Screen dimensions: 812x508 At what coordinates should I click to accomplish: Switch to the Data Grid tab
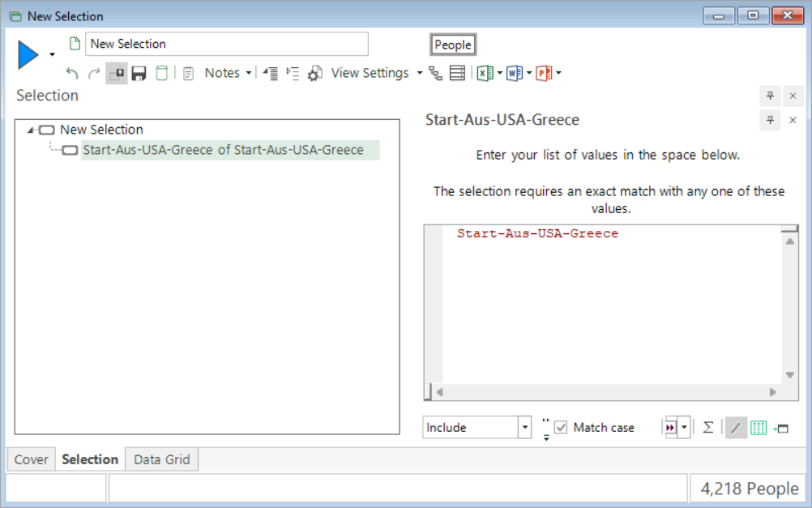161,459
